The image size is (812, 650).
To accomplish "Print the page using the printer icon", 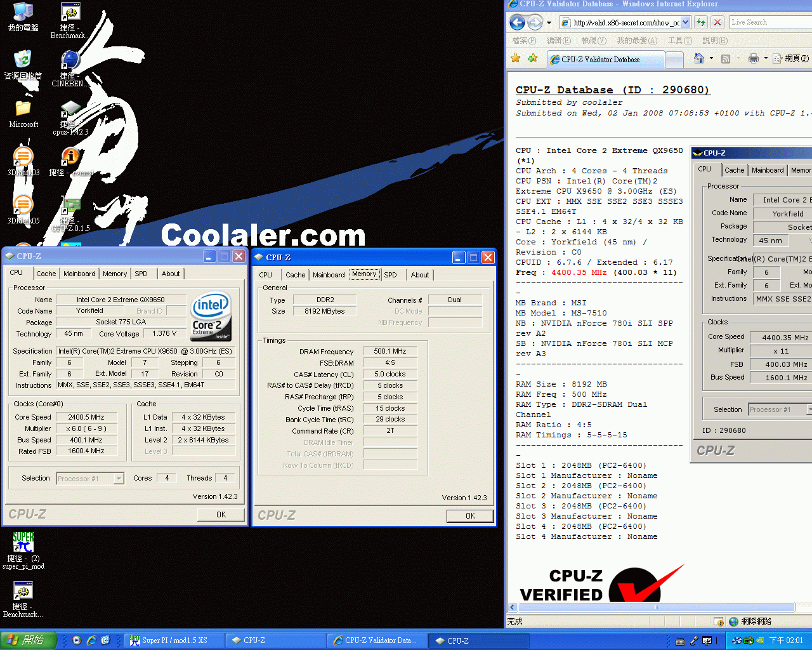I will click(x=754, y=58).
